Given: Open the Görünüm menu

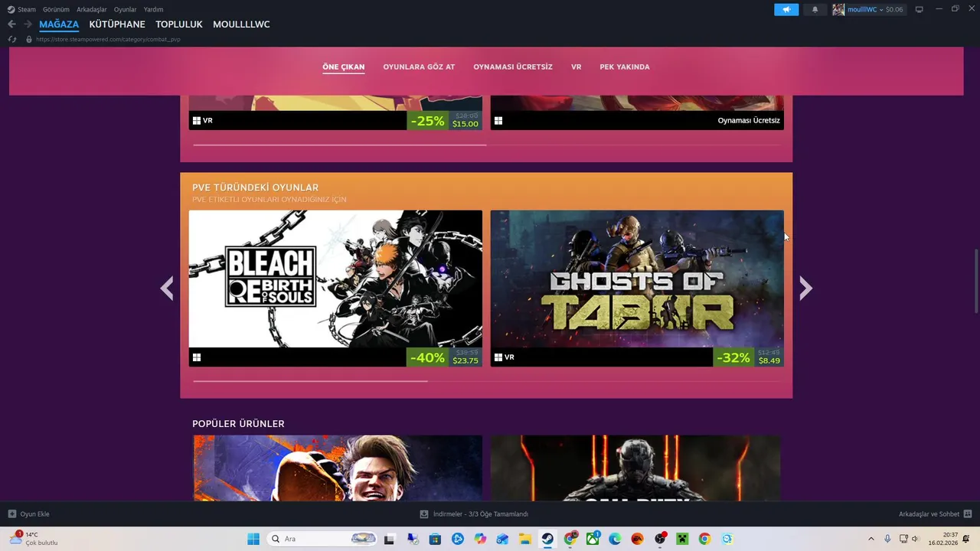Looking at the screenshot, I should pyautogui.click(x=56, y=9).
